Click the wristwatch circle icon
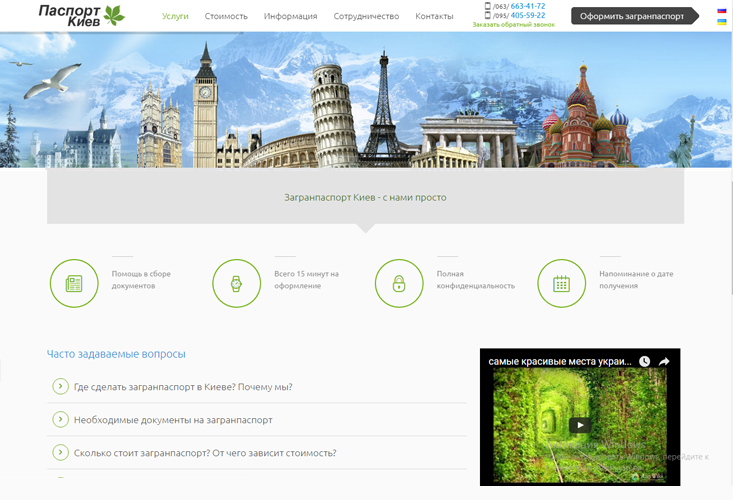Viewport: 733px width, 500px height. click(237, 283)
